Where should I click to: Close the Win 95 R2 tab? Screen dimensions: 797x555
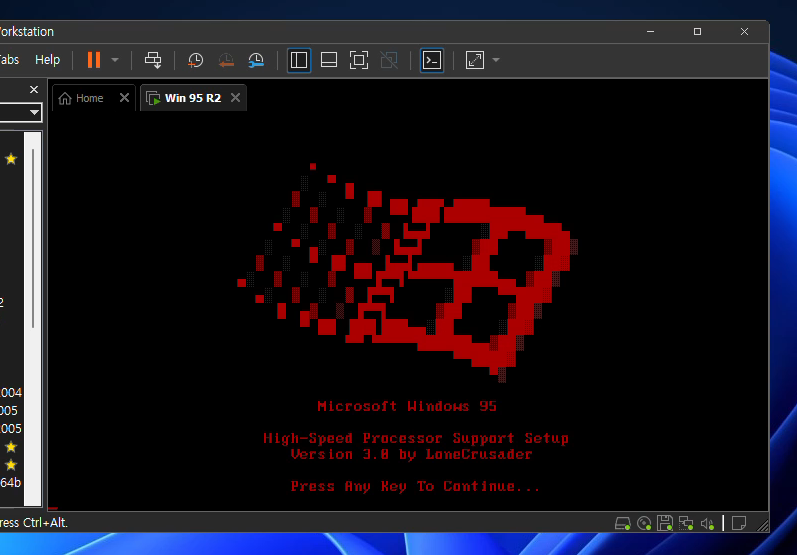pos(235,98)
